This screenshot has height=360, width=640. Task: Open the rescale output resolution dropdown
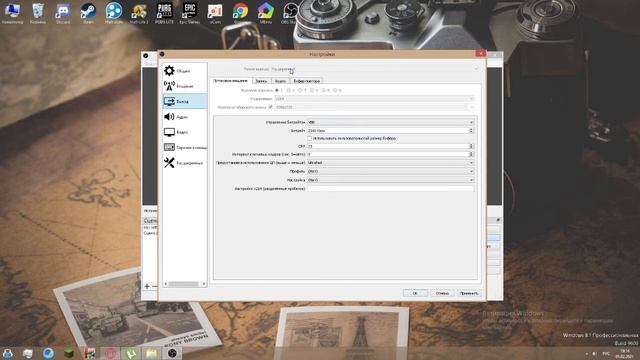coord(374,107)
